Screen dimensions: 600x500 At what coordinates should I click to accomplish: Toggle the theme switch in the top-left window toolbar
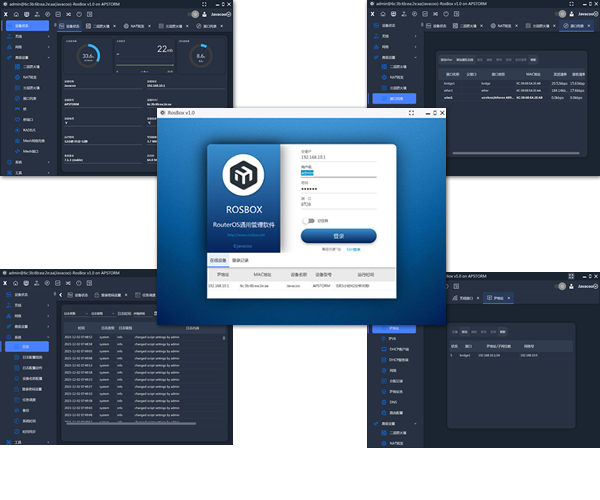pos(194,15)
